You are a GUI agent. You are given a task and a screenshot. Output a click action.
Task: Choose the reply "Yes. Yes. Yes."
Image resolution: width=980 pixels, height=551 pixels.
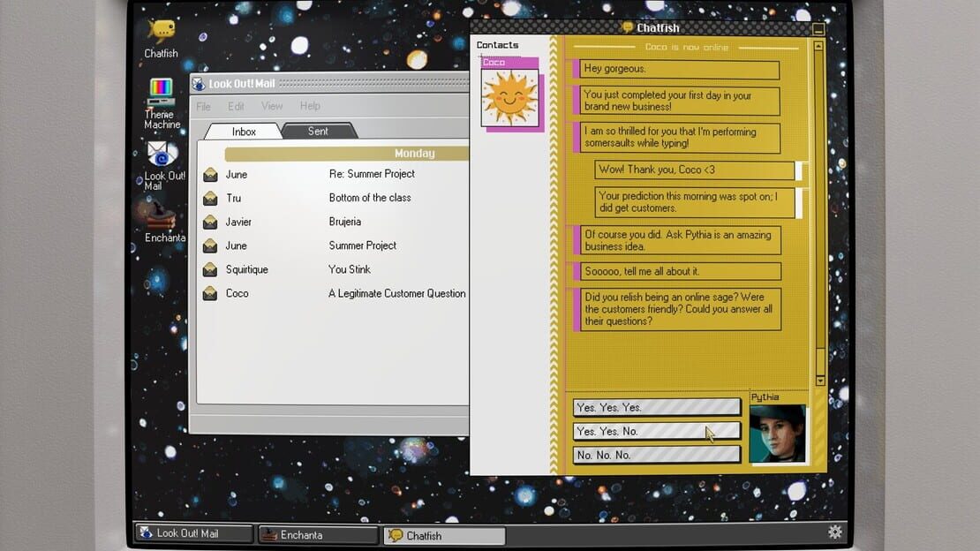(x=656, y=407)
